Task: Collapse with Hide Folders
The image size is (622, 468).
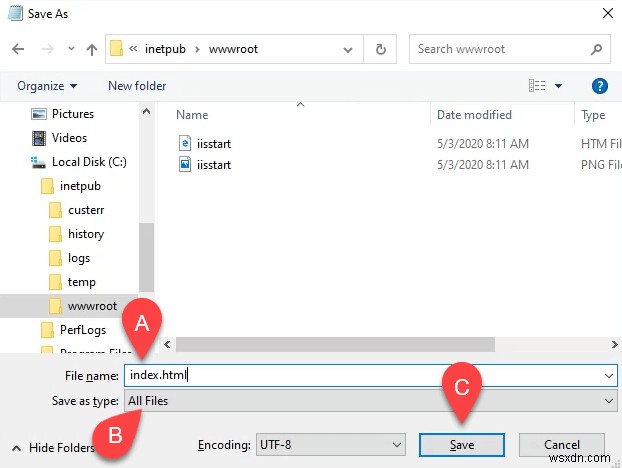Action: pos(54,448)
